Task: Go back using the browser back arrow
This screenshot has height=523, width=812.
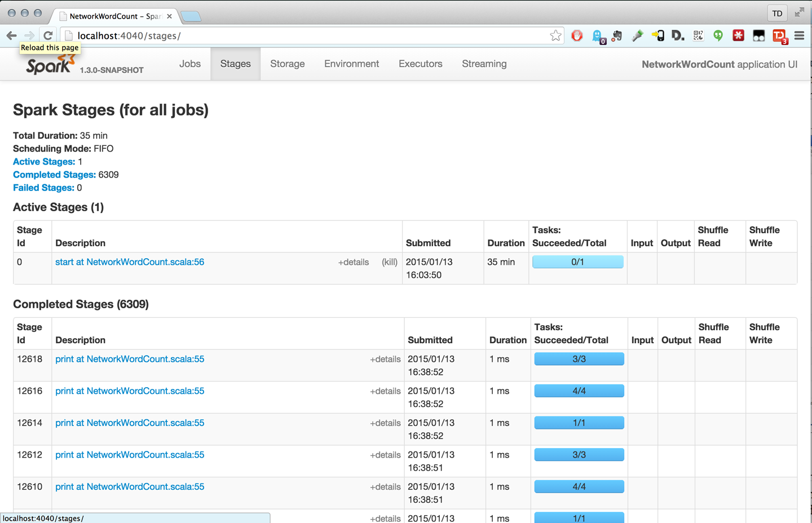Action: [x=11, y=36]
